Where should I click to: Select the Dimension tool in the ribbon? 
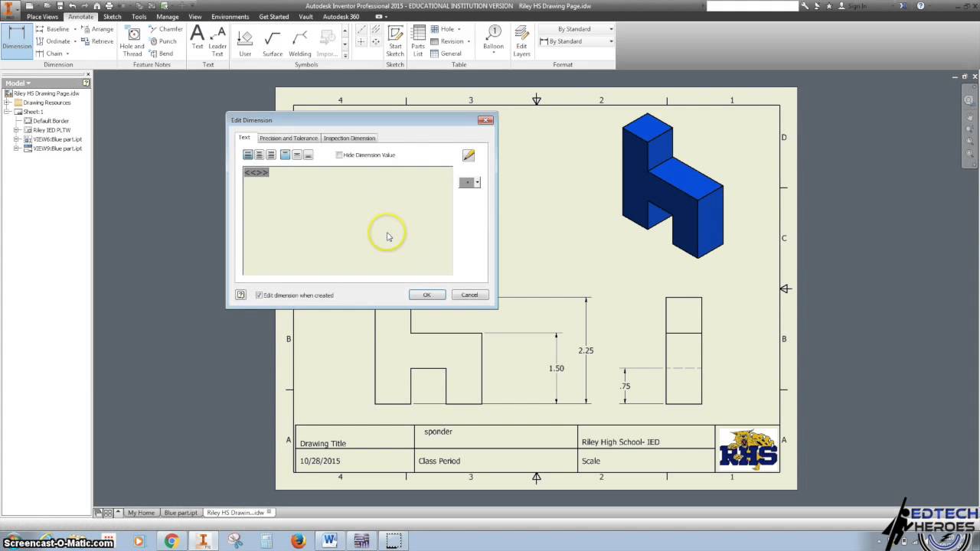(16, 41)
